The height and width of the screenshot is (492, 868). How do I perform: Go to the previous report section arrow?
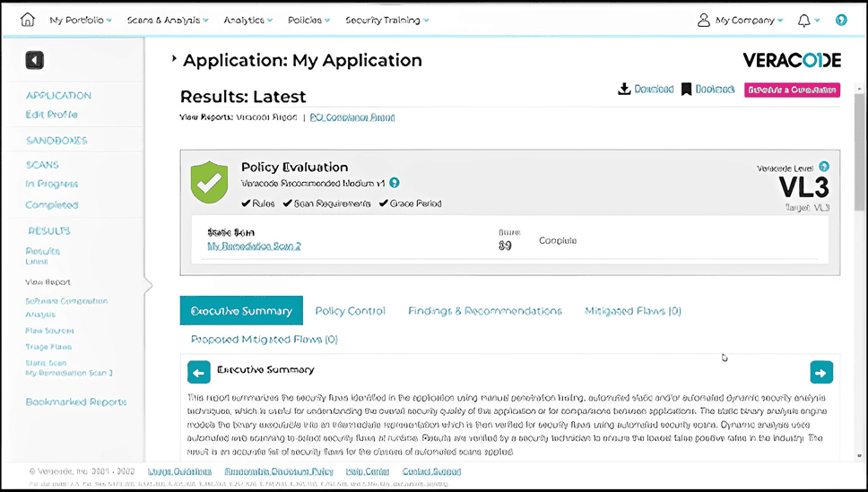click(x=198, y=371)
